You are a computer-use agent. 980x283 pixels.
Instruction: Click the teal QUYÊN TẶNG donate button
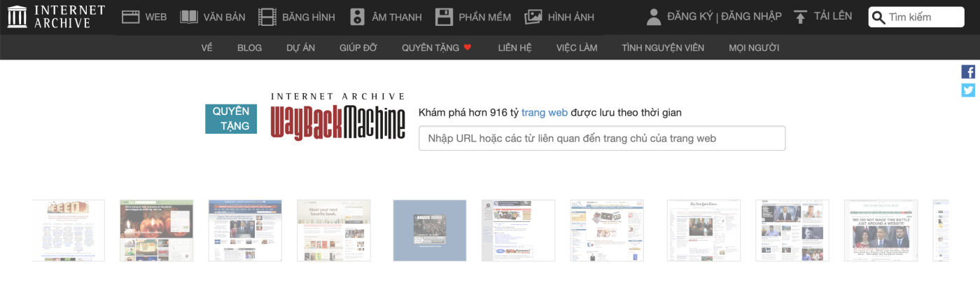[x=231, y=118]
